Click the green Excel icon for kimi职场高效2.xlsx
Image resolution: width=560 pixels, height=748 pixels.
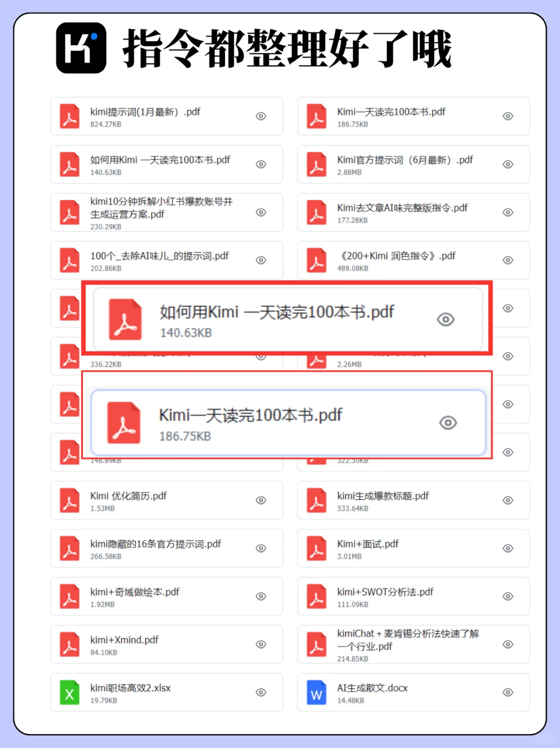pyautogui.click(x=69, y=693)
